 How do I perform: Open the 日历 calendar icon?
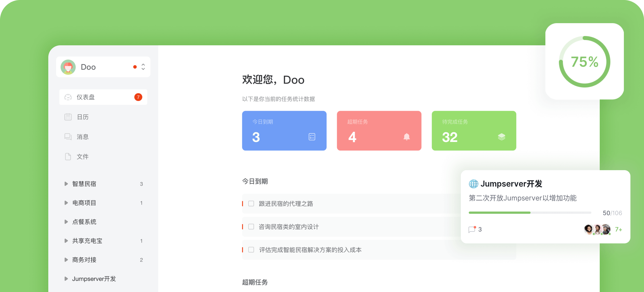[x=68, y=117]
